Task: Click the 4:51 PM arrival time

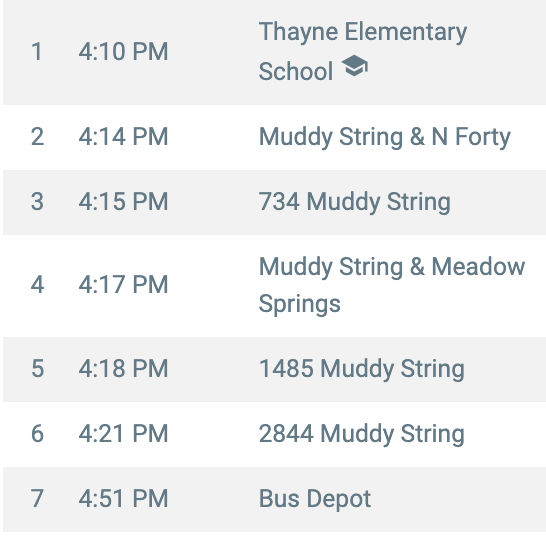Action: [123, 499]
